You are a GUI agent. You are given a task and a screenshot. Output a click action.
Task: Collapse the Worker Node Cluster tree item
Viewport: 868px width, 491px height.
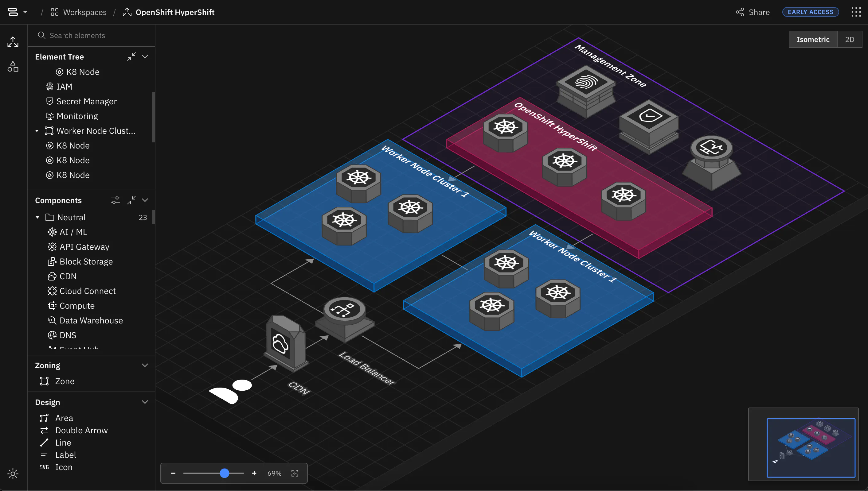pos(37,131)
